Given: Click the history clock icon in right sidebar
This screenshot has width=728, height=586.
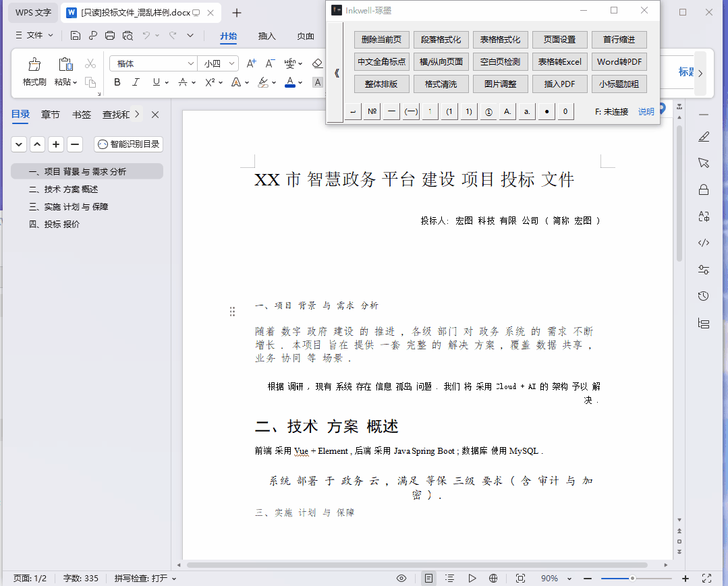Looking at the screenshot, I should tap(704, 296).
